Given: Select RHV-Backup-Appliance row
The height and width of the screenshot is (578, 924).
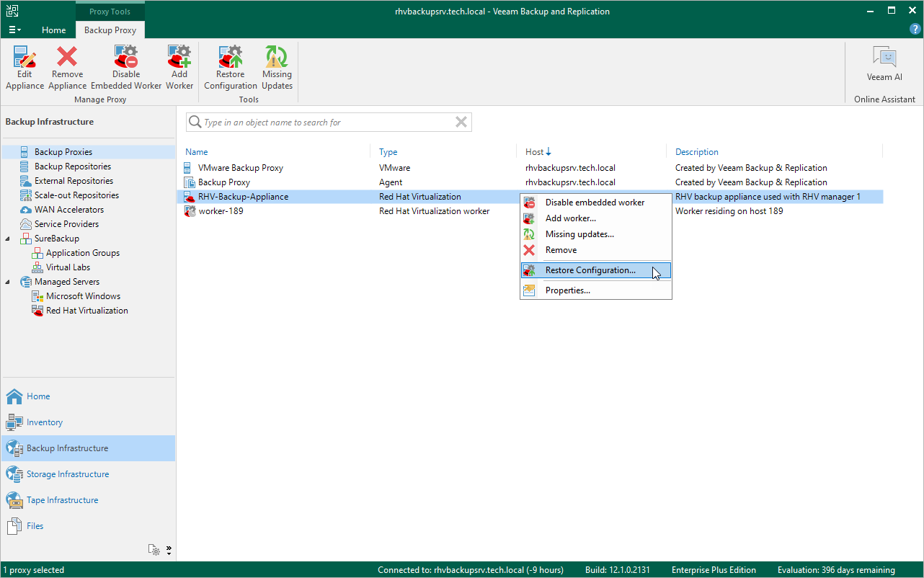Looking at the screenshot, I should (x=530, y=197).
